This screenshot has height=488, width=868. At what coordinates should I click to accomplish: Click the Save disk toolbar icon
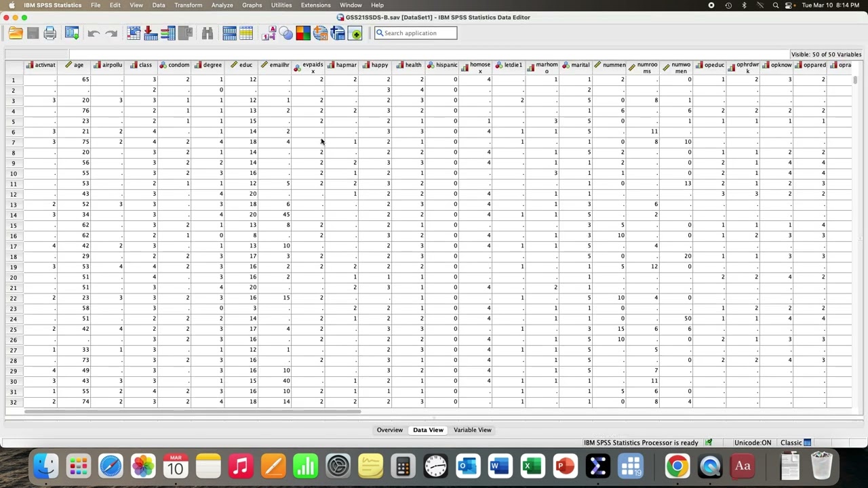click(x=33, y=33)
